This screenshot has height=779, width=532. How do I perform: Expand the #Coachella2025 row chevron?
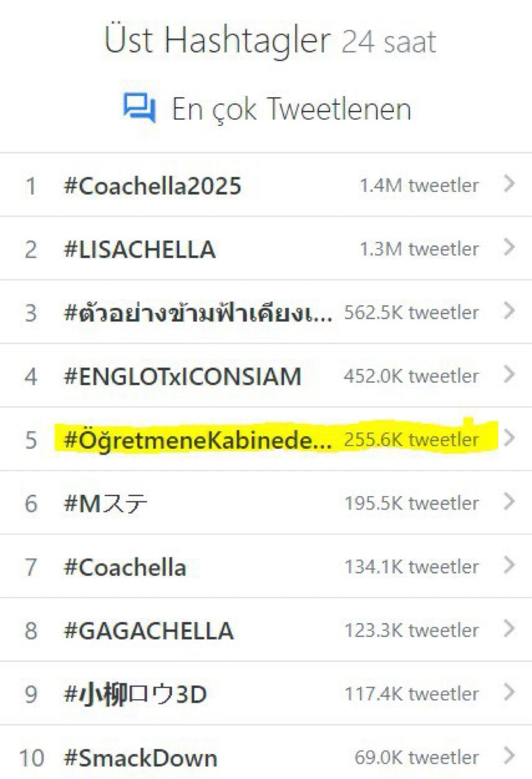[509, 184]
